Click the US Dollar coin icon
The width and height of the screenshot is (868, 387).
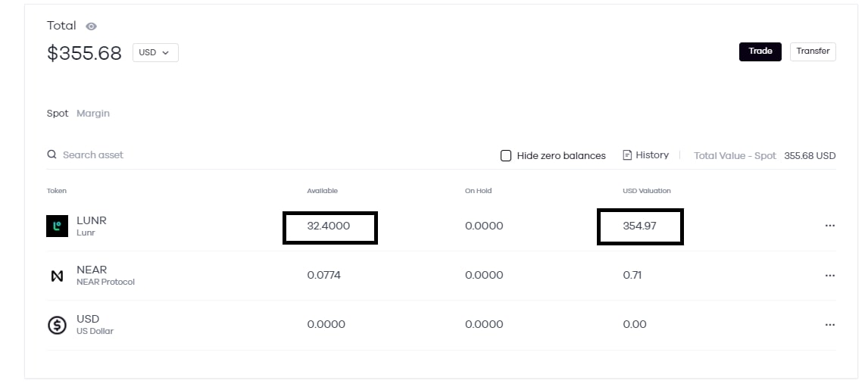[57, 325]
